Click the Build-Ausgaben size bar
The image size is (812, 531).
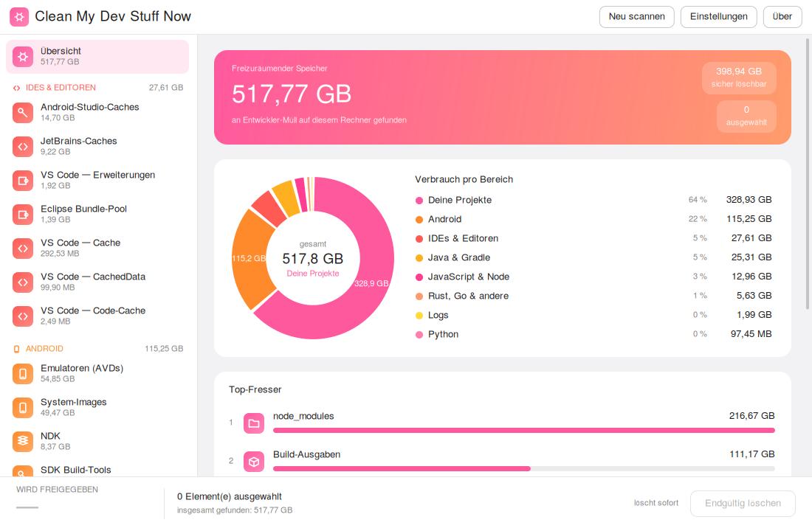[523, 469]
